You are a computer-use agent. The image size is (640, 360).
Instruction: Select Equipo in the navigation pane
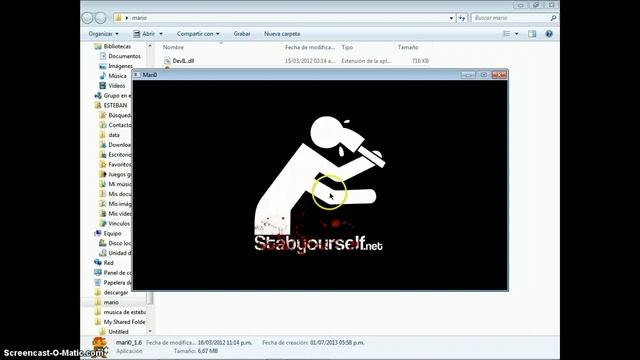(x=112, y=233)
